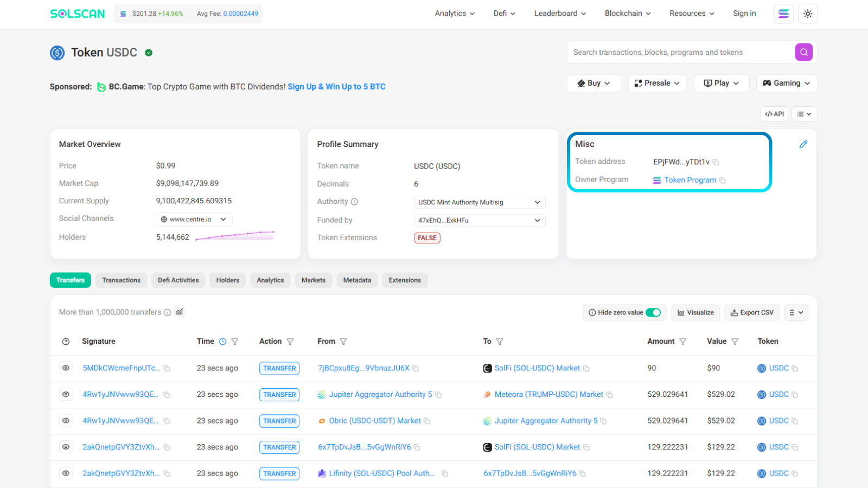868x488 pixels.
Task: Copy Obric (USDC-USDT) Market address
Action: click(427, 421)
